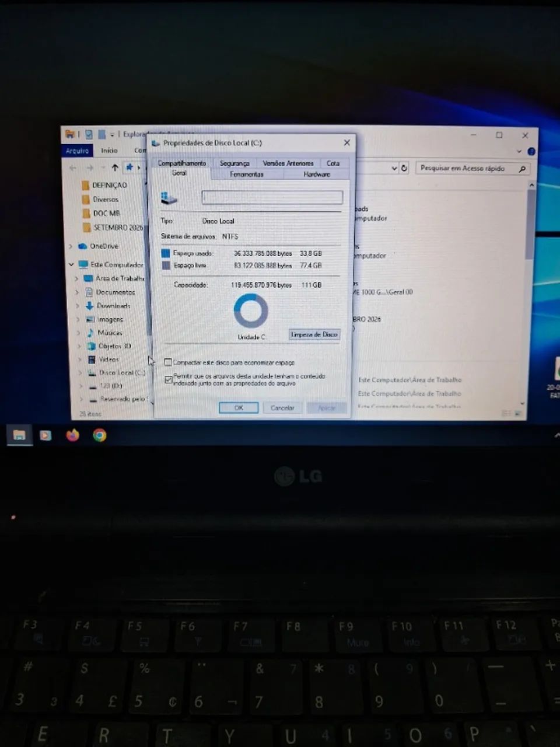Open the Início ribbon tab
Viewport: 560px width, 747px height.
coord(109,151)
